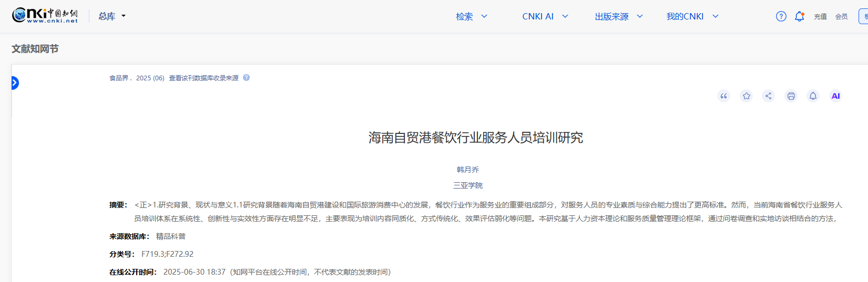Click the 三亚学院 institution link
868x282 pixels.
(x=468, y=185)
